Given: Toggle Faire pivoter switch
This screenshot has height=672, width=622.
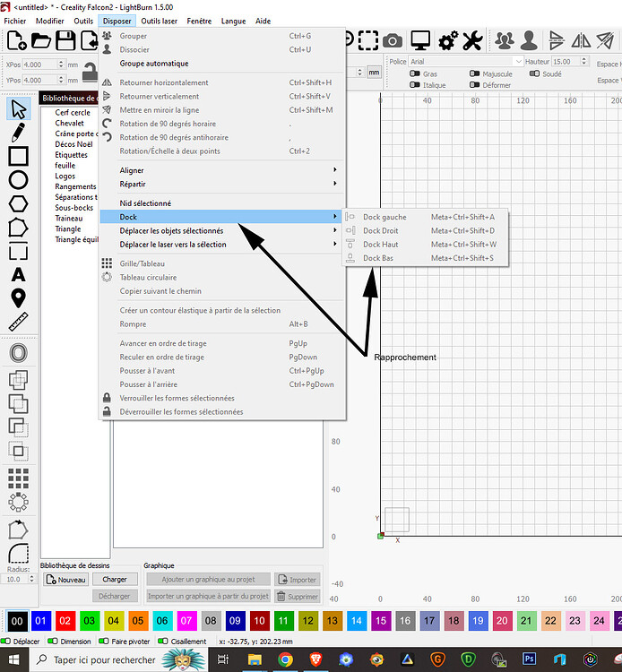Looking at the screenshot, I should pos(103,642).
